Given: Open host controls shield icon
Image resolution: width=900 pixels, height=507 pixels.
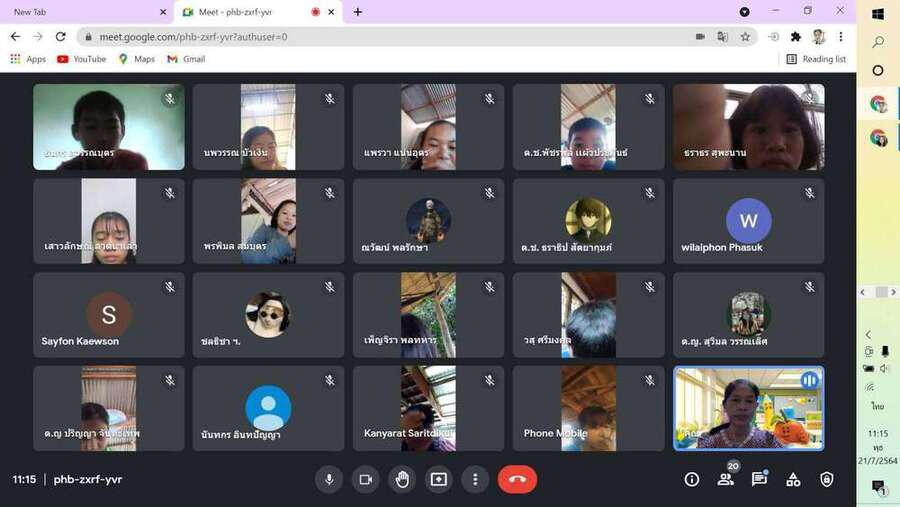Looking at the screenshot, I should tap(826, 479).
